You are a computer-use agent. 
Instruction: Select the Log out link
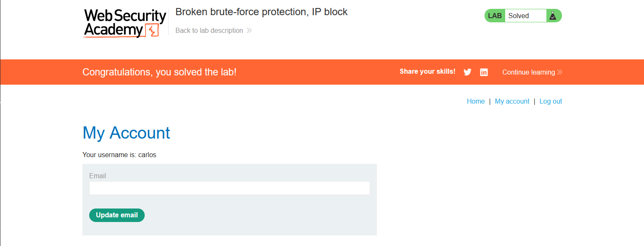tap(551, 101)
